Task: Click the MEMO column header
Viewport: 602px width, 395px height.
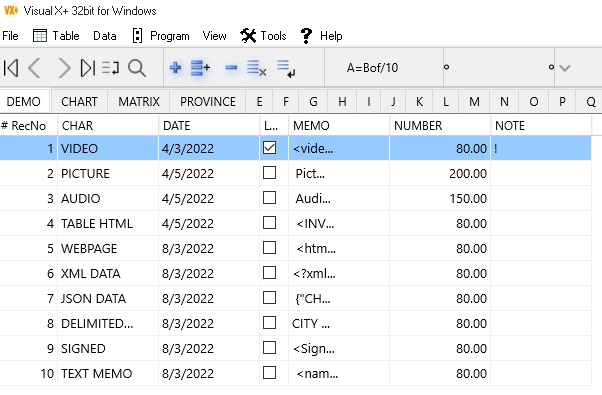Action: pos(339,126)
